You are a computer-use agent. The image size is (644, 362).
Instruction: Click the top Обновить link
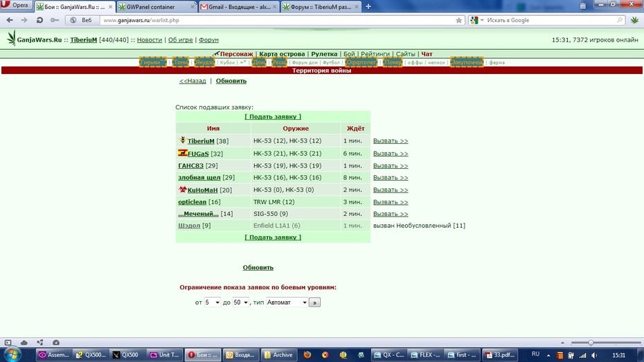pyautogui.click(x=231, y=81)
